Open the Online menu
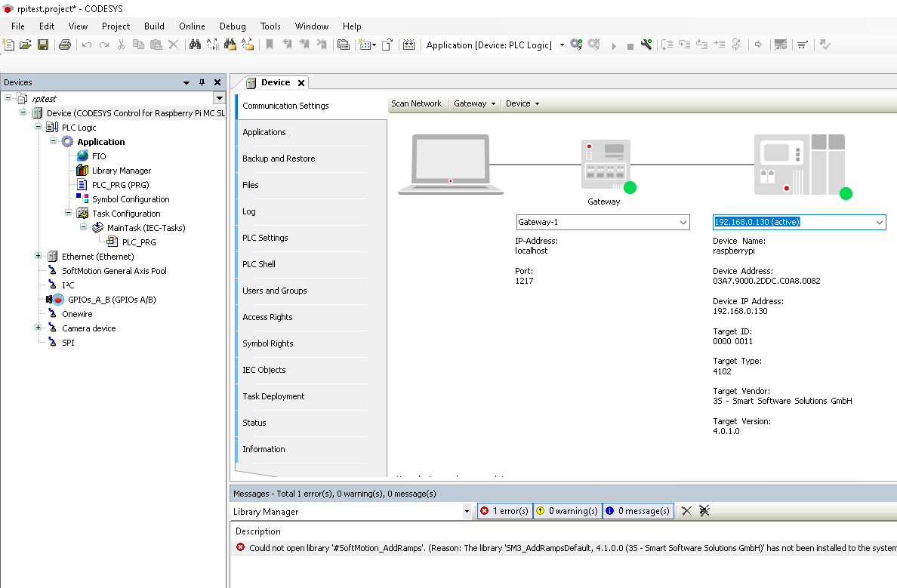Viewport: 897px width, 588px height. coord(192,26)
